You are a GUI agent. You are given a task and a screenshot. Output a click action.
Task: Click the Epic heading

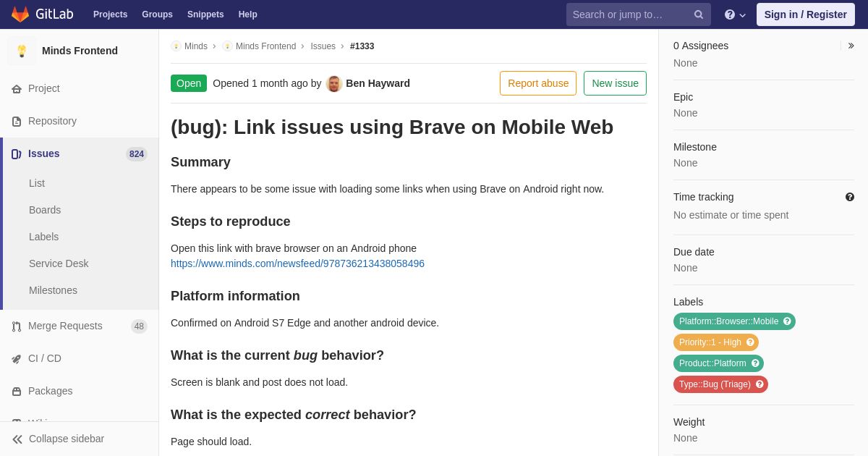(683, 97)
